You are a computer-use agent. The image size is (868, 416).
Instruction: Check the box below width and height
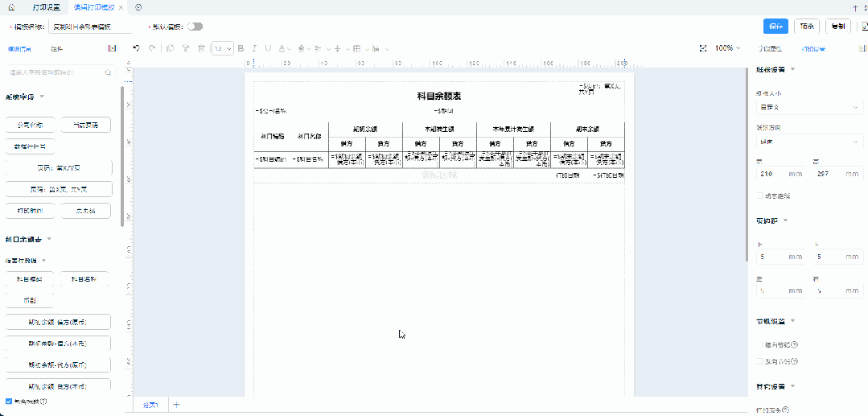[x=760, y=196]
